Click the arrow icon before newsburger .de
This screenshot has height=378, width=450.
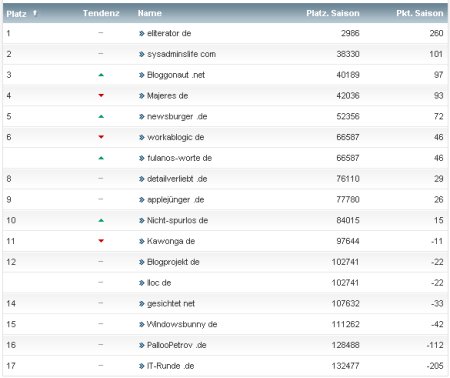coord(142,117)
